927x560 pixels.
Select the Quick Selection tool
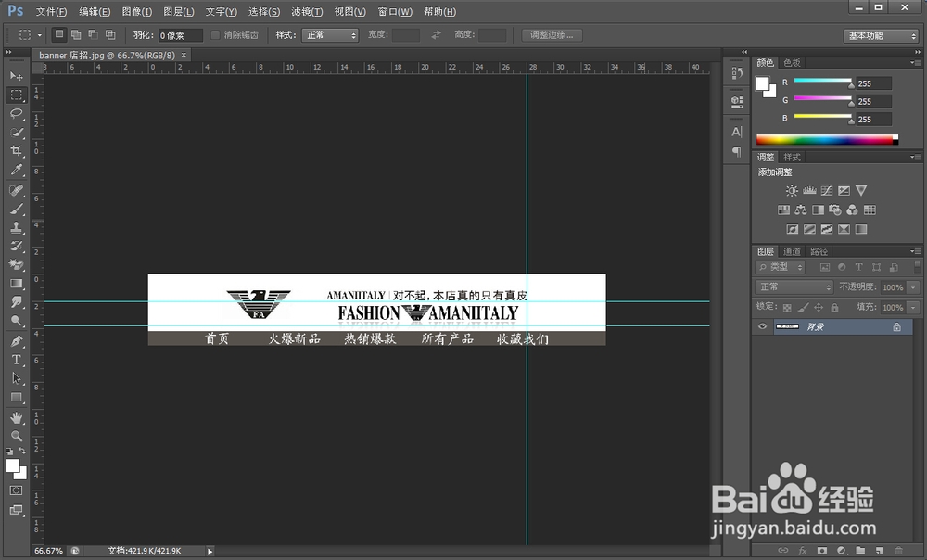click(16, 133)
